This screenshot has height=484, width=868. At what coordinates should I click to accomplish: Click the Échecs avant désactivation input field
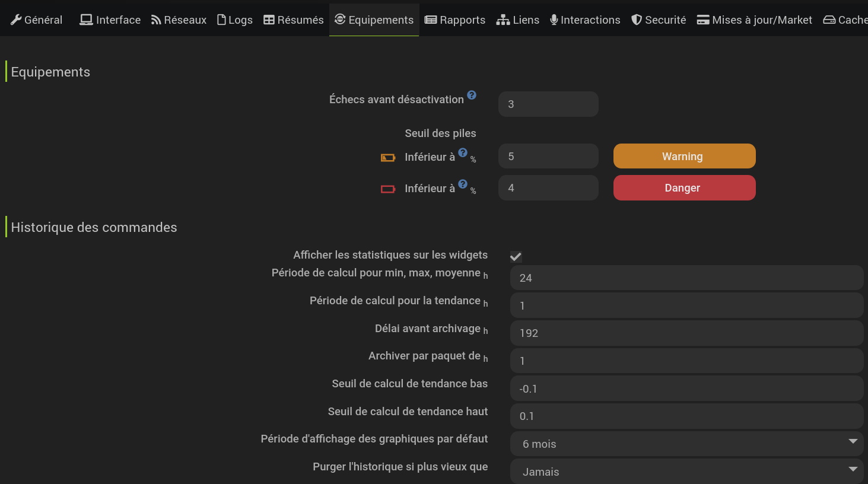coord(548,104)
